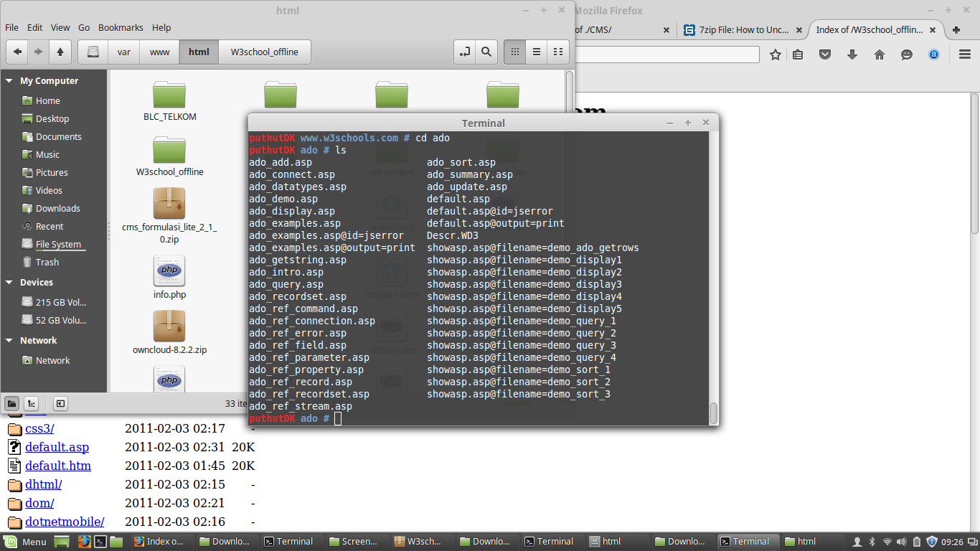Show tree view in sidebar button

32,403
